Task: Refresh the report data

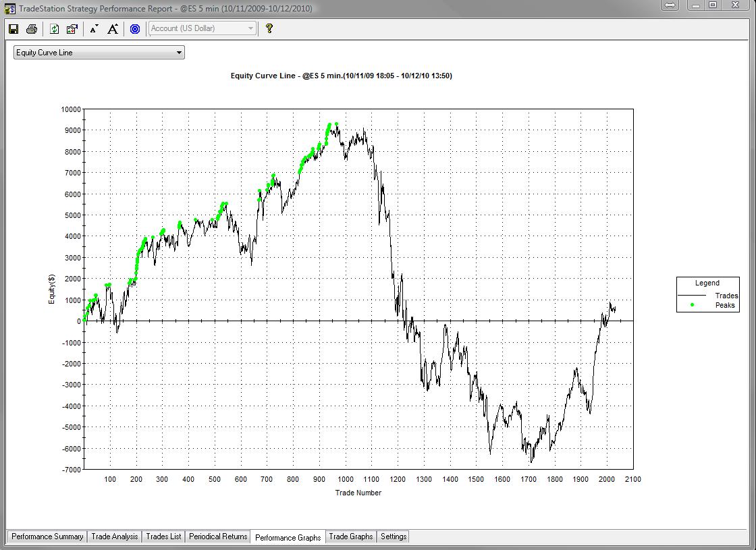Action: [x=54, y=29]
